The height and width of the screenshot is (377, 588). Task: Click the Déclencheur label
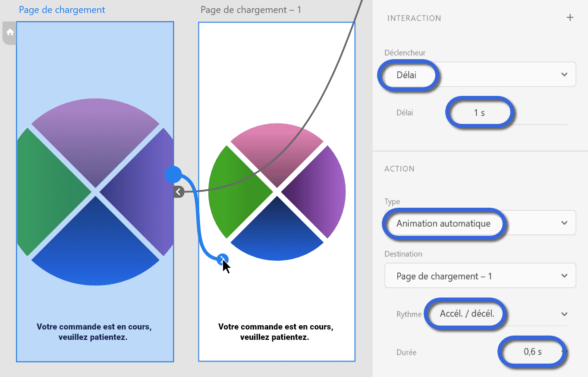point(405,53)
